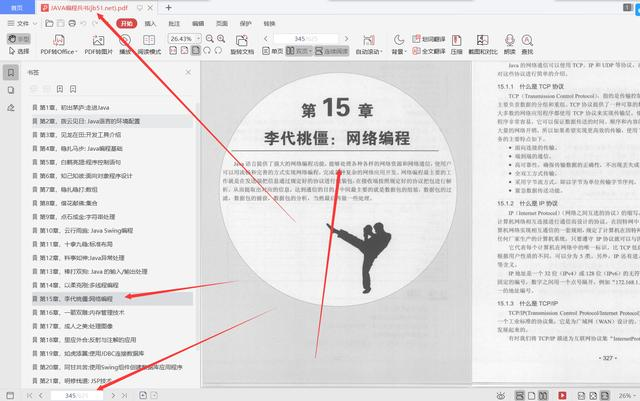Close the 书签 bookmark panel

[188, 72]
